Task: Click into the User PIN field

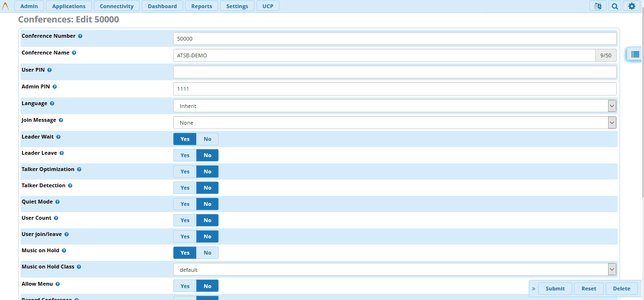Action: click(x=395, y=72)
